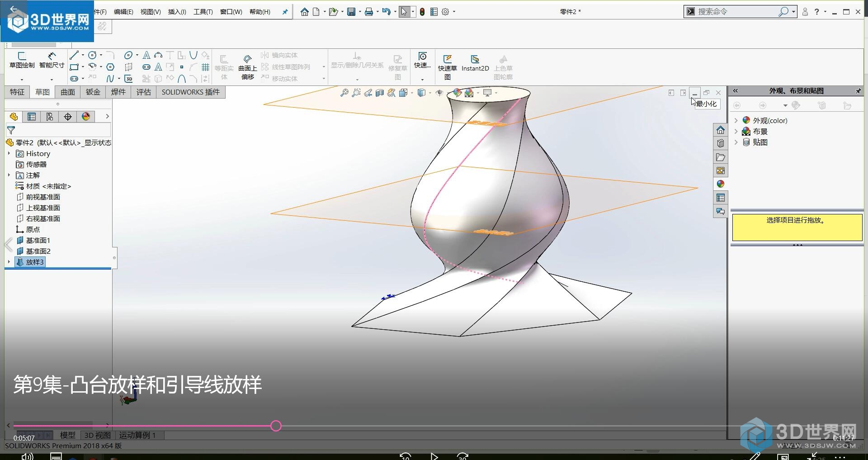The height and width of the screenshot is (460, 868).
Task: Open Custom Properties in task pane
Action: tap(721, 198)
